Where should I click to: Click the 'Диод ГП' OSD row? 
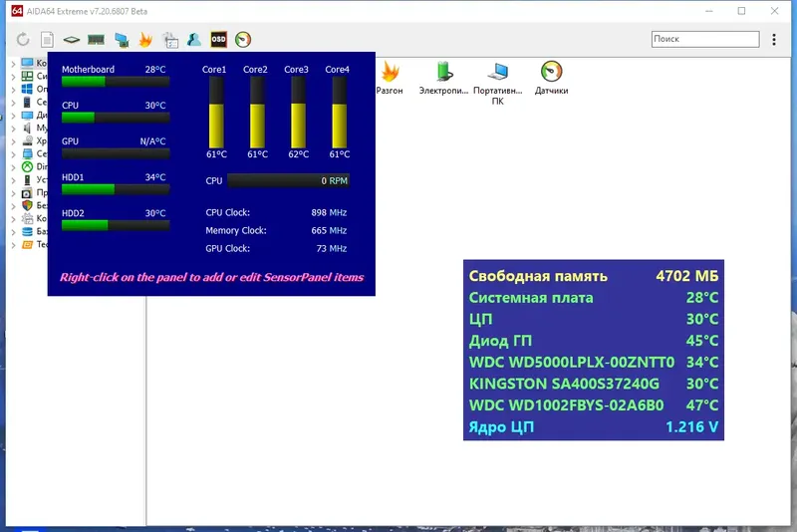[x=594, y=341]
